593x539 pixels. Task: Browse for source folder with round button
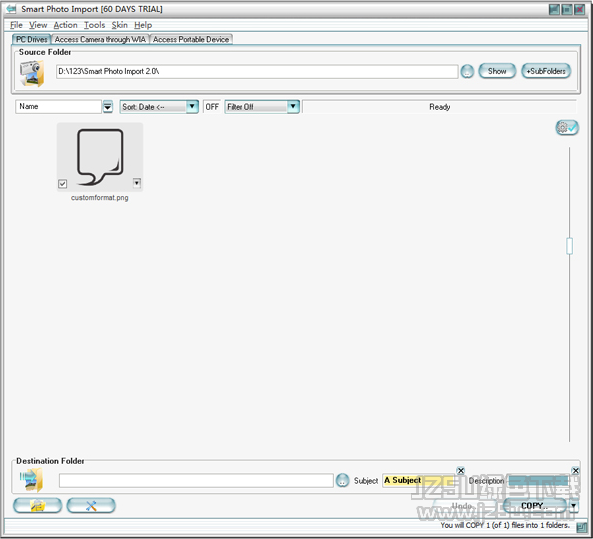coord(467,71)
